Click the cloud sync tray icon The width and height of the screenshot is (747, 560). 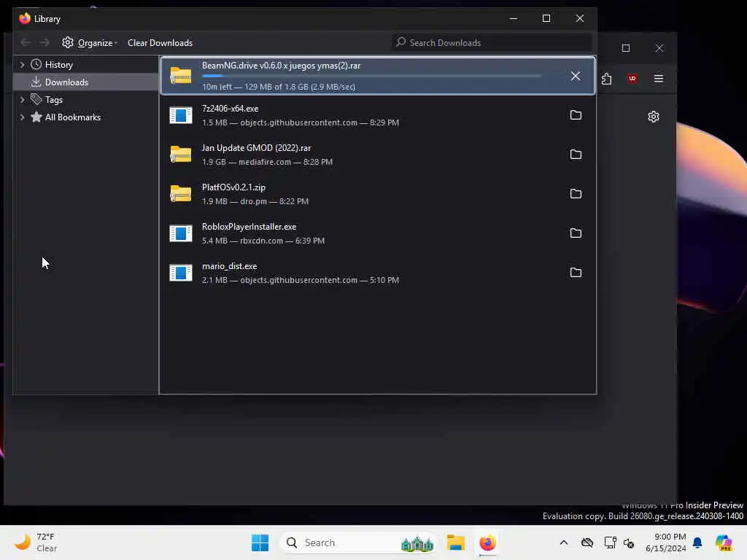(587, 542)
